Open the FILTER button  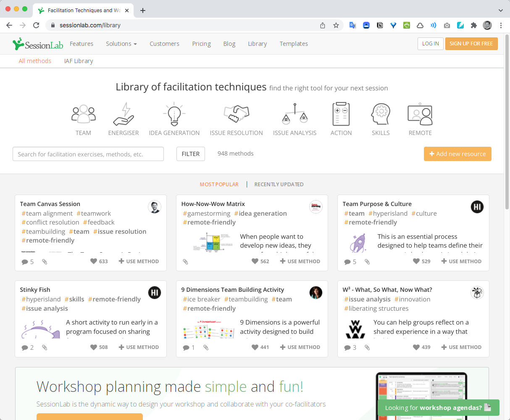pyautogui.click(x=191, y=154)
